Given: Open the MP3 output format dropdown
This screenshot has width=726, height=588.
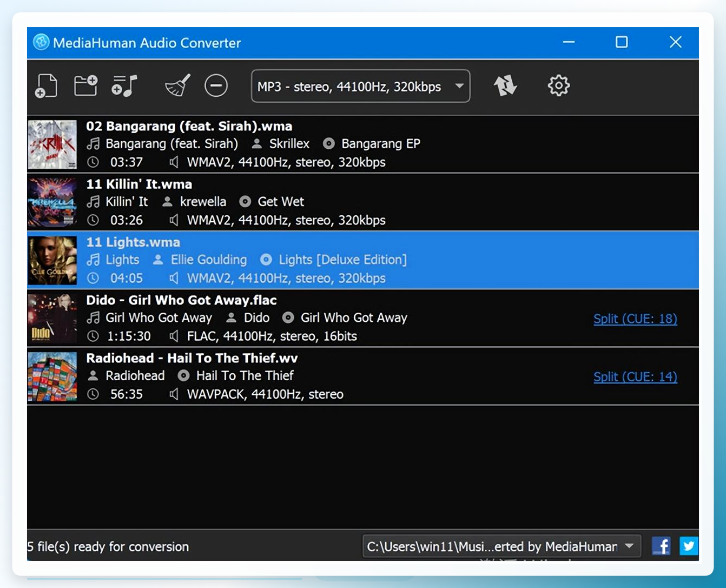Looking at the screenshot, I should (x=360, y=86).
